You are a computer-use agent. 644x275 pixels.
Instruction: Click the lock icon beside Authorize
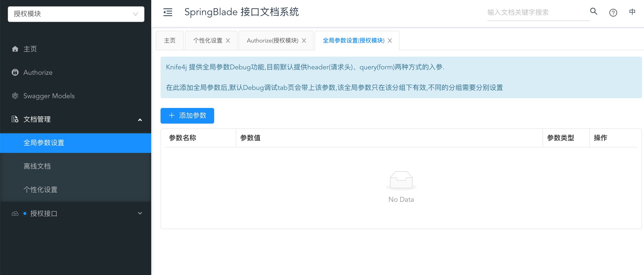click(15, 72)
